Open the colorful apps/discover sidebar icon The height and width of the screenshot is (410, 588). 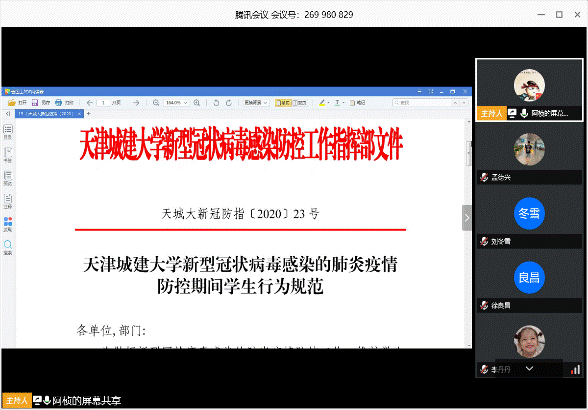(8, 224)
